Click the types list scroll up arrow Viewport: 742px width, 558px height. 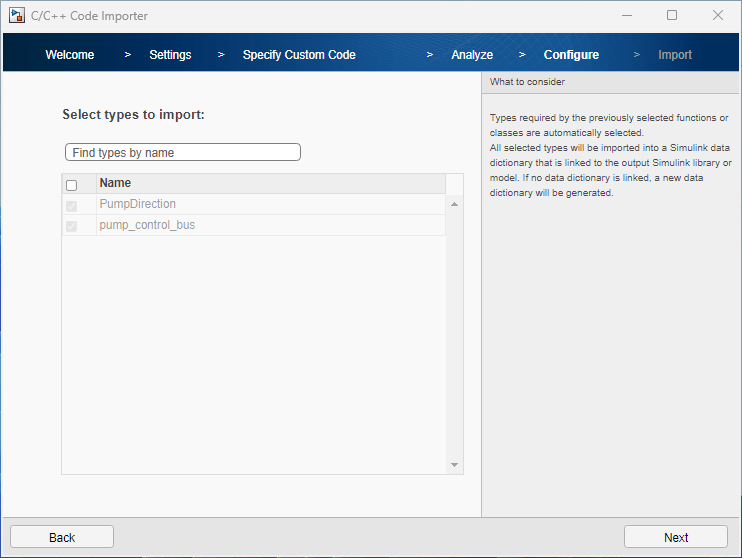455,205
